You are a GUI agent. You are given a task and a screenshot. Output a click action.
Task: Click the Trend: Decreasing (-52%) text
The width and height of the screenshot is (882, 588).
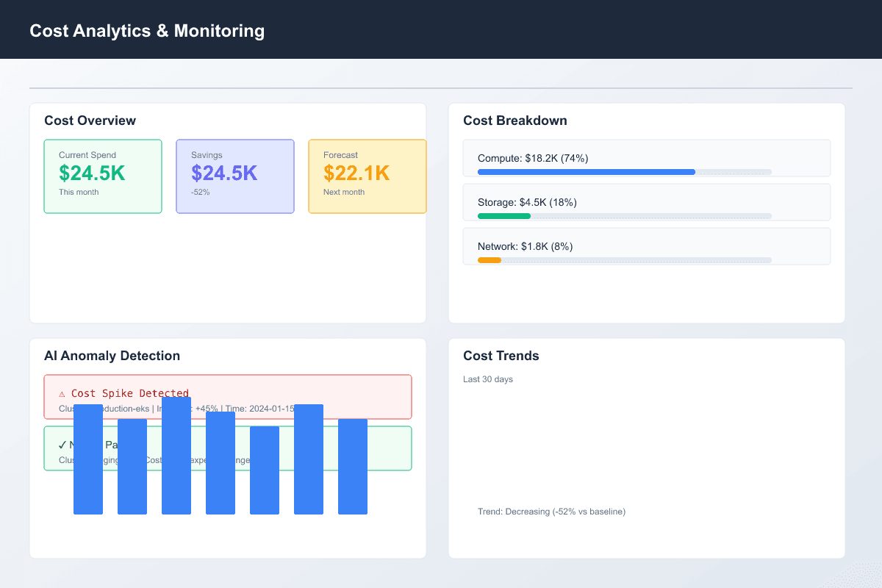coord(551,511)
